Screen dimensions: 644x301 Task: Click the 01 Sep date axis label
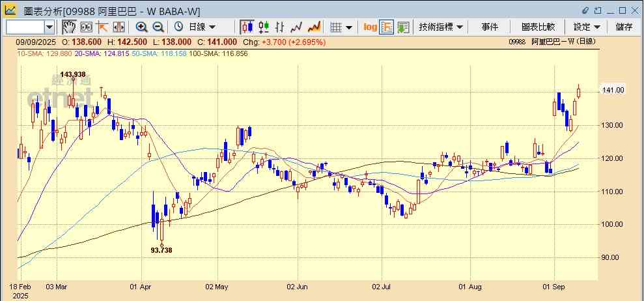(553, 287)
